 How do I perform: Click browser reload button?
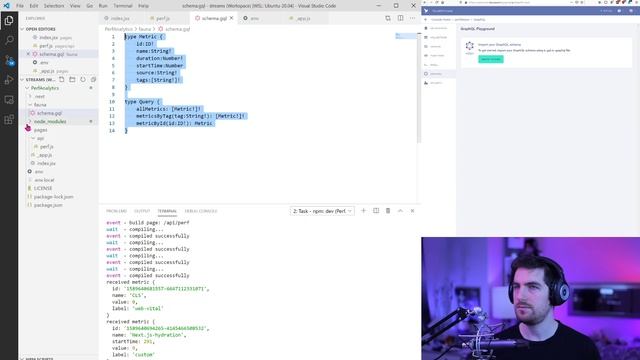tap(436, 2)
